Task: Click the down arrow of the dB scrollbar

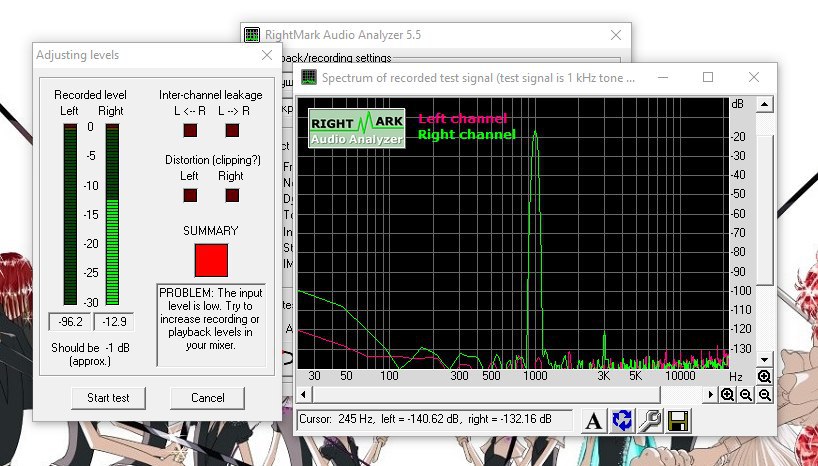Action: tap(764, 360)
